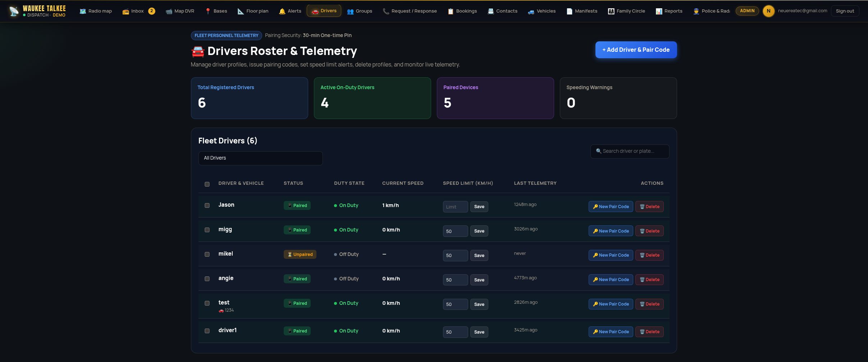Click the Unpaired status badge for mikel
The height and width of the screenshot is (362, 868).
tap(300, 255)
